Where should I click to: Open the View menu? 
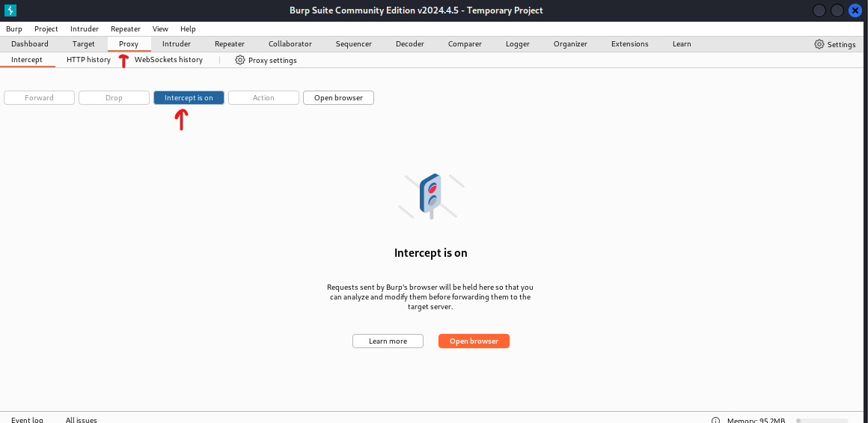point(161,28)
